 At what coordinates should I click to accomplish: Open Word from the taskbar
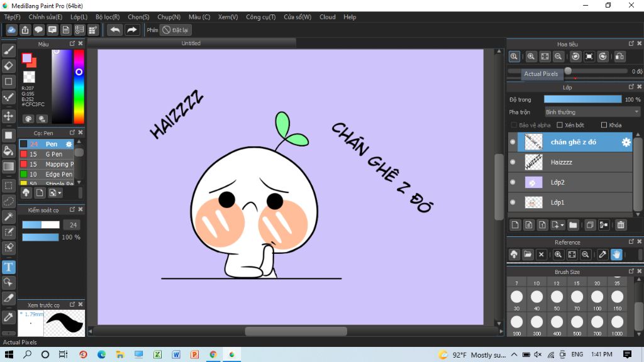176,354
